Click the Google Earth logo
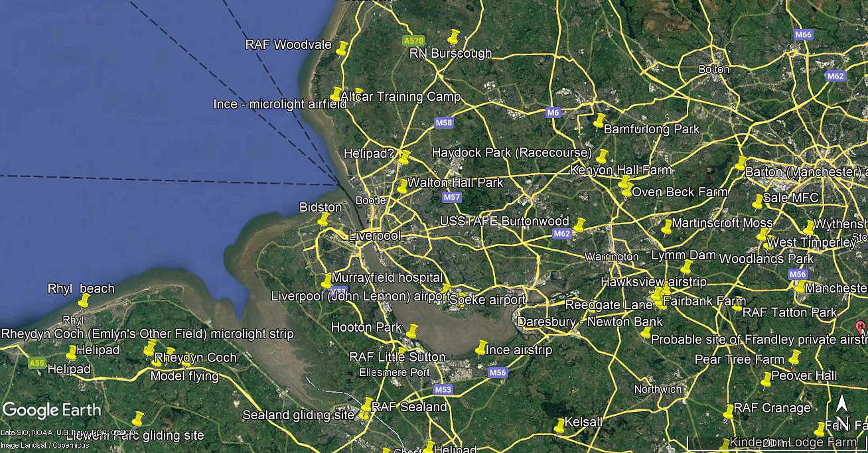Screen dimensions: 868x453 point(52,410)
